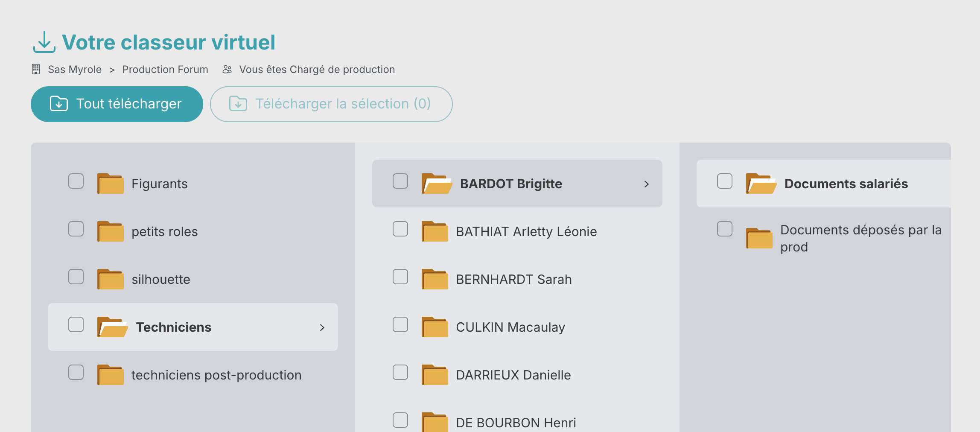Image resolution: width=980 pixels, height=432 pixels.
Task: Click the download icon beside the page title
Action: [44, 42]
